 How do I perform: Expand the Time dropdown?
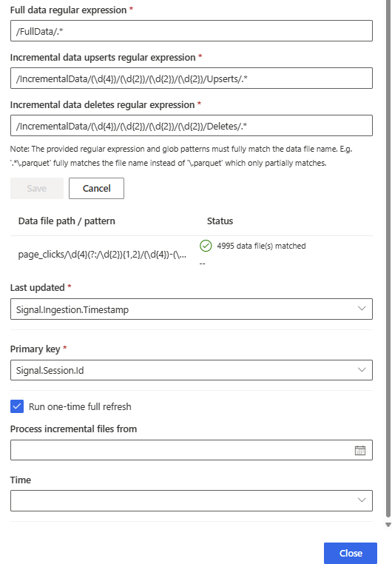pos(191,500)
